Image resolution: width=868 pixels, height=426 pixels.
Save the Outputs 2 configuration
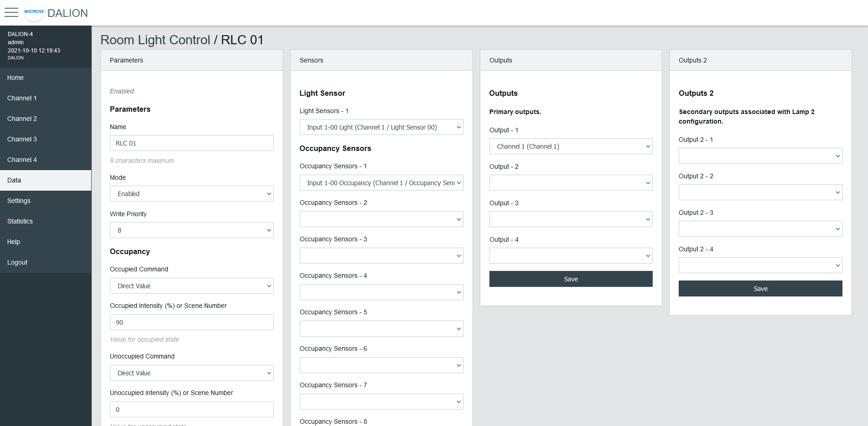760,288
